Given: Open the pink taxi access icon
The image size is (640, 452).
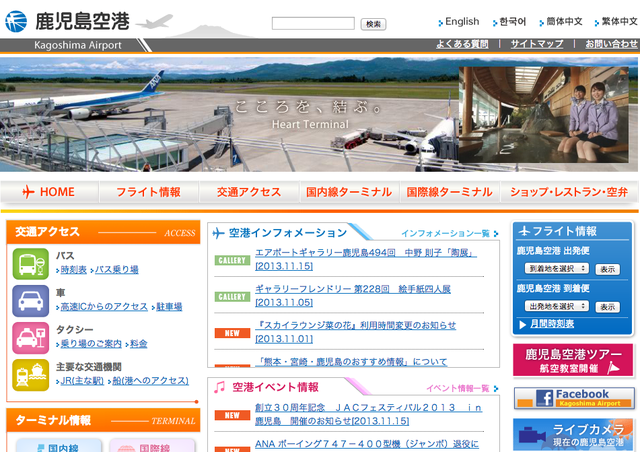Looking at the screenshot, I should [31, 338].
